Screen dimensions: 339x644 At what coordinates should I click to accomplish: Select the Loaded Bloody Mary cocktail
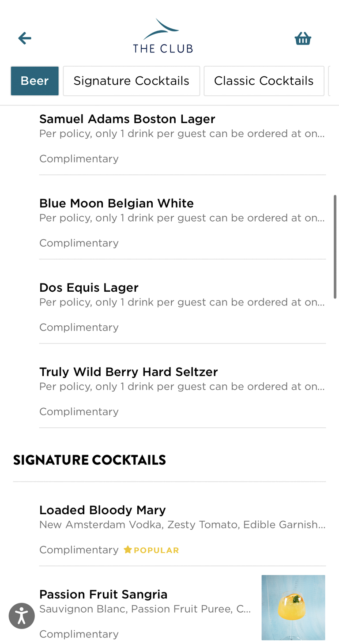click(x=102, y=510)
